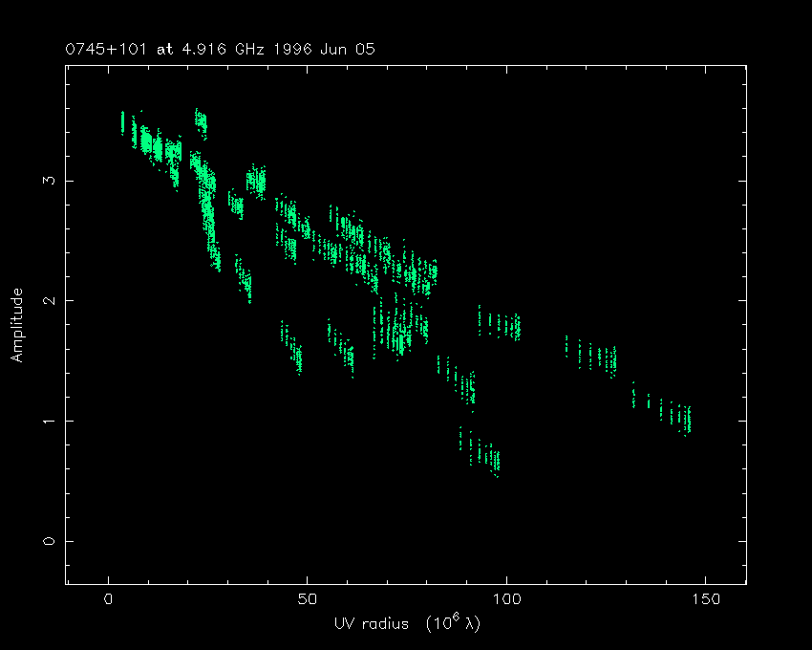Select x-axis tick label 100
This screenshot has width=812, height=650.
[x=505, y=599]
